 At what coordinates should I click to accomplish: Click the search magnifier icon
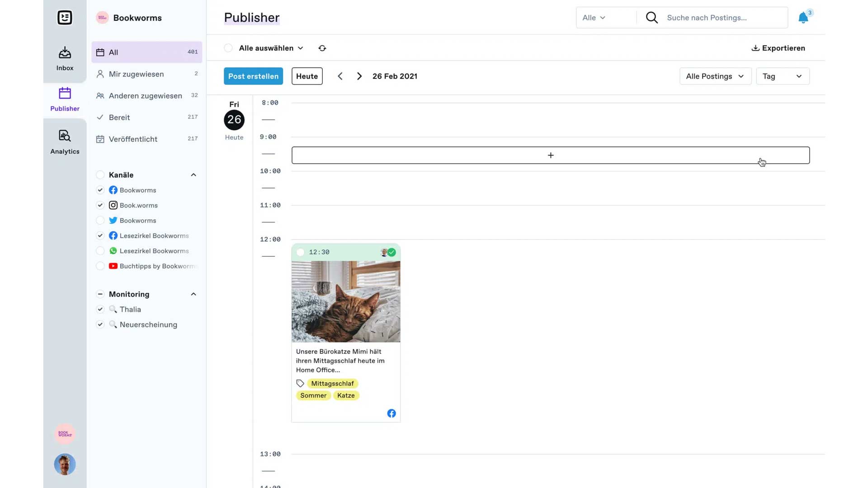pyautogui.click(x=651, y=18)
